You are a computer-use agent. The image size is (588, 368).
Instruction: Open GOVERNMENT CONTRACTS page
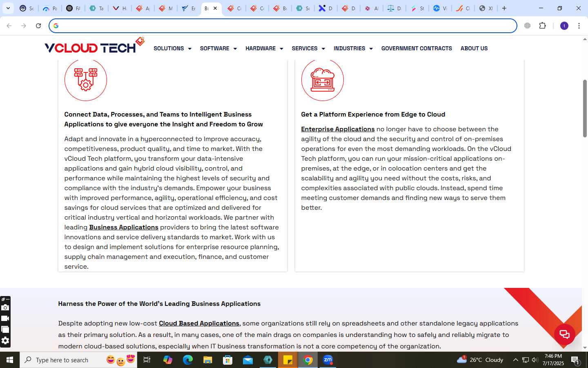point(416,48)
